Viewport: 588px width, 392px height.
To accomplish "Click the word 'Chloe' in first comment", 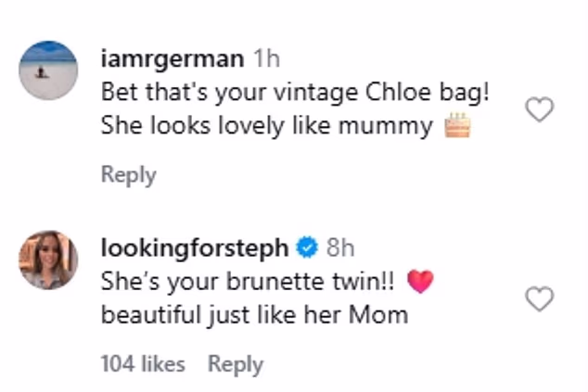I will click(398, 92).
